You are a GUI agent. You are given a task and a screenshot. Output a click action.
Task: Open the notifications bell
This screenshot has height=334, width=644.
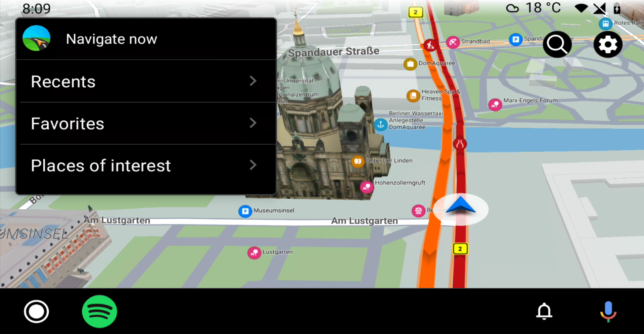(544, 311)
